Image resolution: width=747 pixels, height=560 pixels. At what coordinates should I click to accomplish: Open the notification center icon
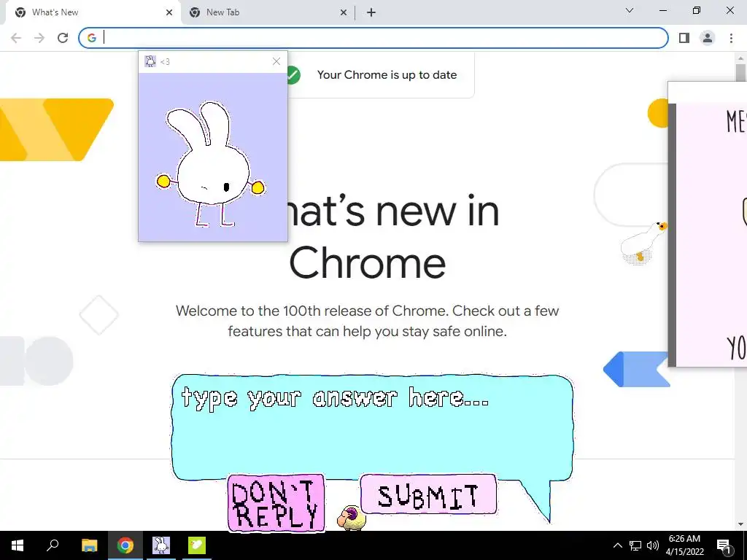(x=724, y=545)
